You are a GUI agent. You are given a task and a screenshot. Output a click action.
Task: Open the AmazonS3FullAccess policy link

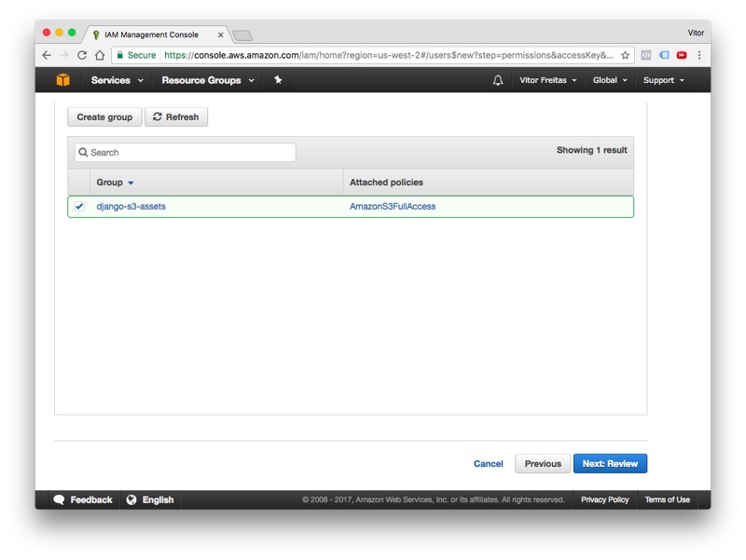coord(393,206)
